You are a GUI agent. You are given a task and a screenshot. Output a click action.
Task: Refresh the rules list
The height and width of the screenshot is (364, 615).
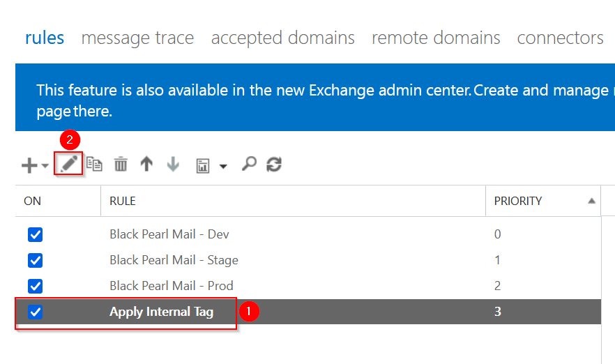pos(274,165)
